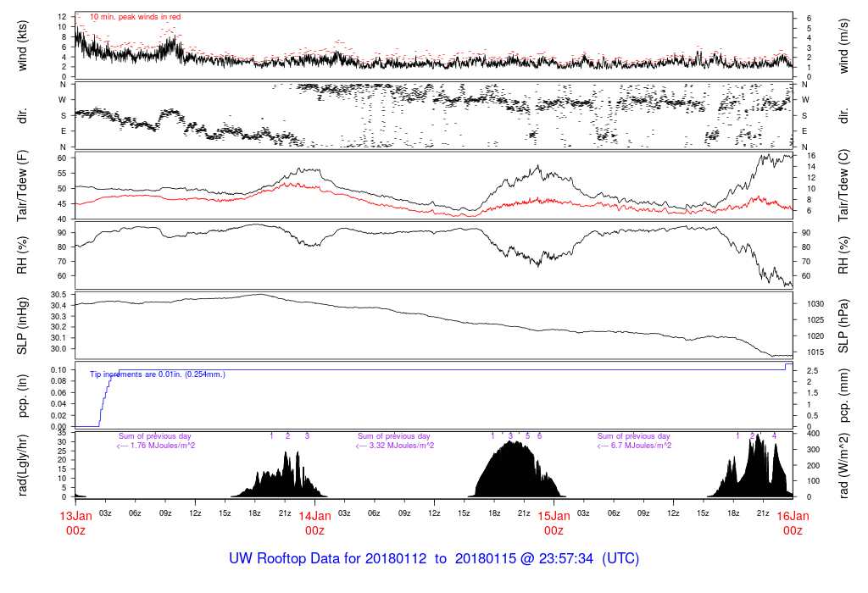
Task: Click the 'wind (m/s)' right axis label
Action: coord(843,47)
